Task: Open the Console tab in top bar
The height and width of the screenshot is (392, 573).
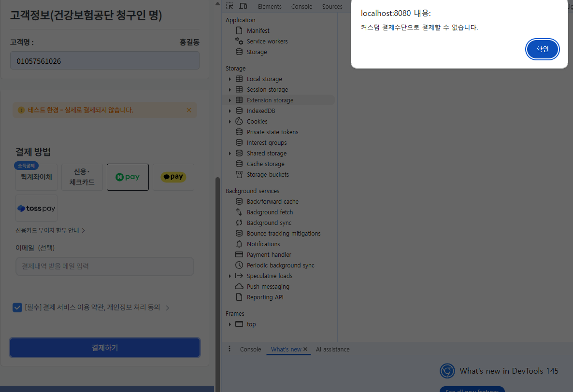Action: pos(301,7)
